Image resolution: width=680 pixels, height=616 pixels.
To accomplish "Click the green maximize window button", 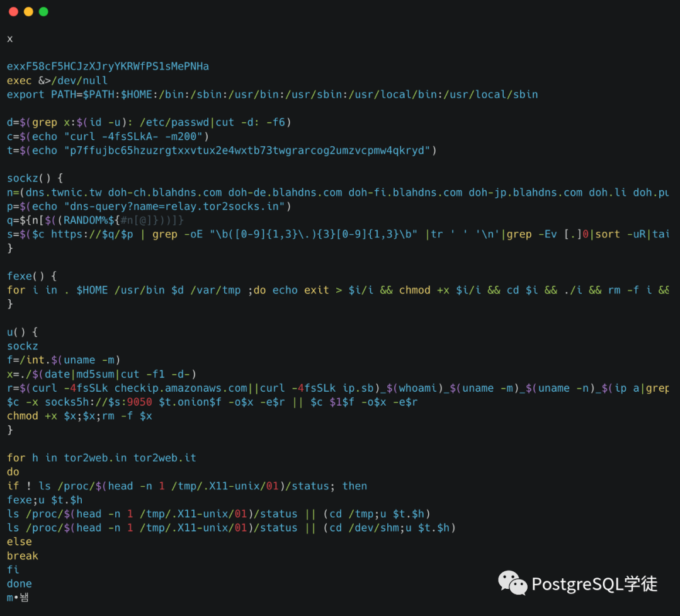I will (43, 12).
